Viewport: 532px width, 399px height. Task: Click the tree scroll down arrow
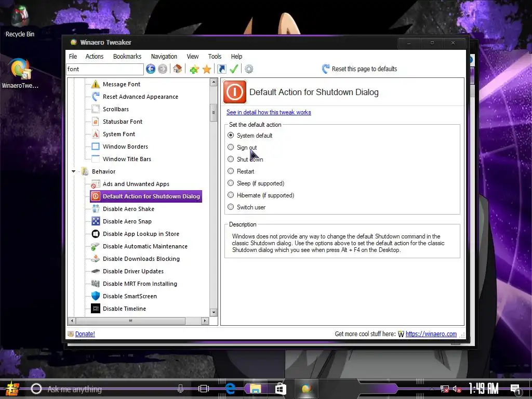[214, 312]
